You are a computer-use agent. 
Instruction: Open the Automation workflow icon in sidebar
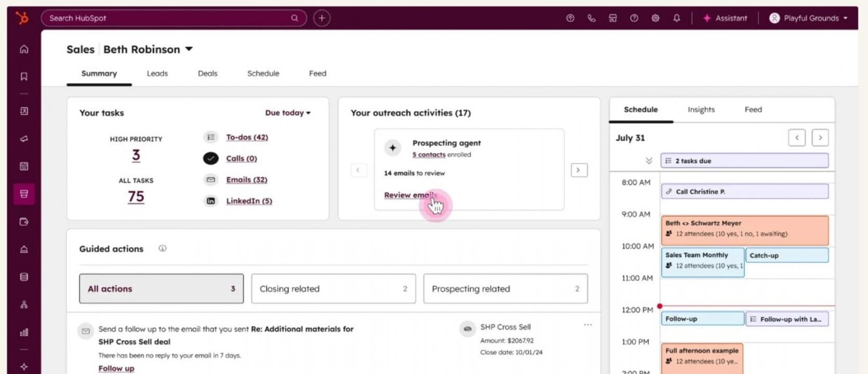tap(24, 305)
